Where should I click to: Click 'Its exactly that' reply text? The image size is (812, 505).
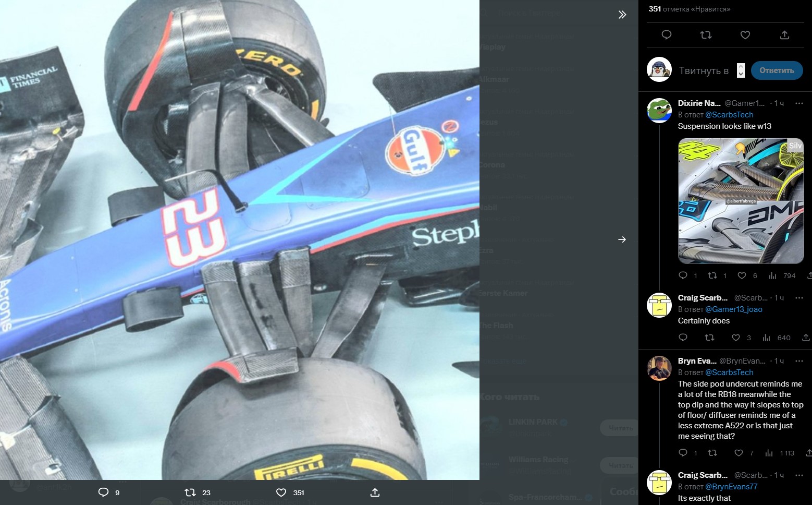[704, 498]
